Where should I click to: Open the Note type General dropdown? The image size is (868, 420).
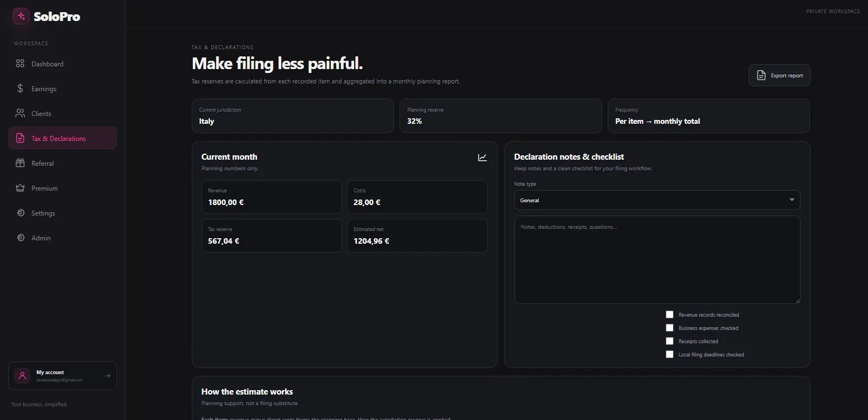657,200
